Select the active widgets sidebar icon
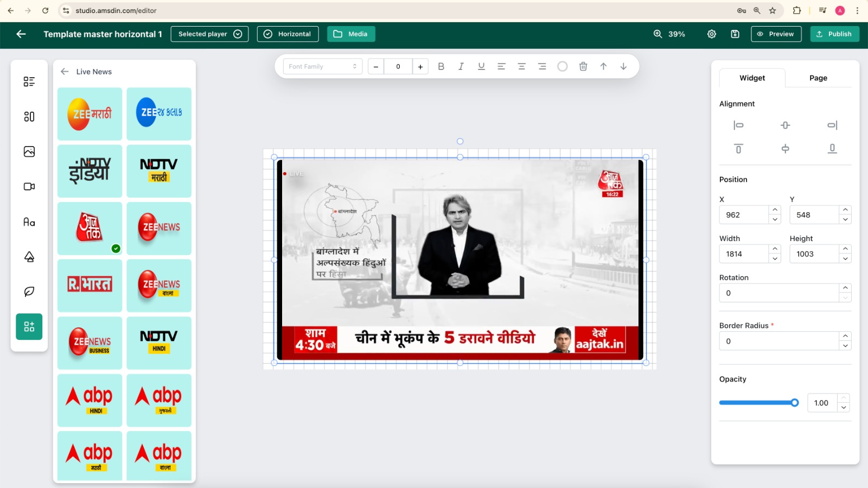This screenshot has height=488, width=868. [29, 327]
